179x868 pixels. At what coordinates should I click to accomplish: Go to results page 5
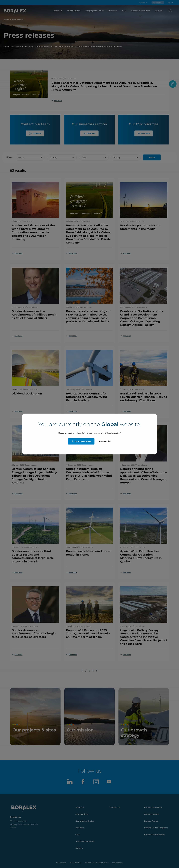pos(97,671)
